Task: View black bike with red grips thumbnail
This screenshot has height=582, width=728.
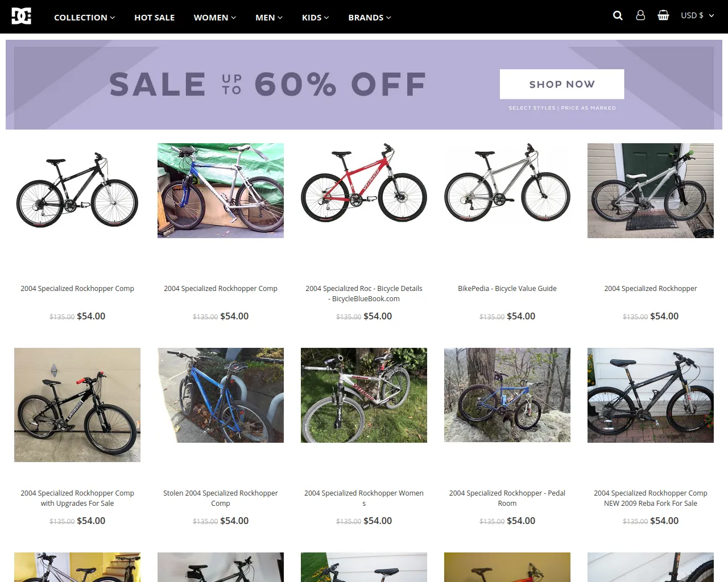Action: coord(77,405)
